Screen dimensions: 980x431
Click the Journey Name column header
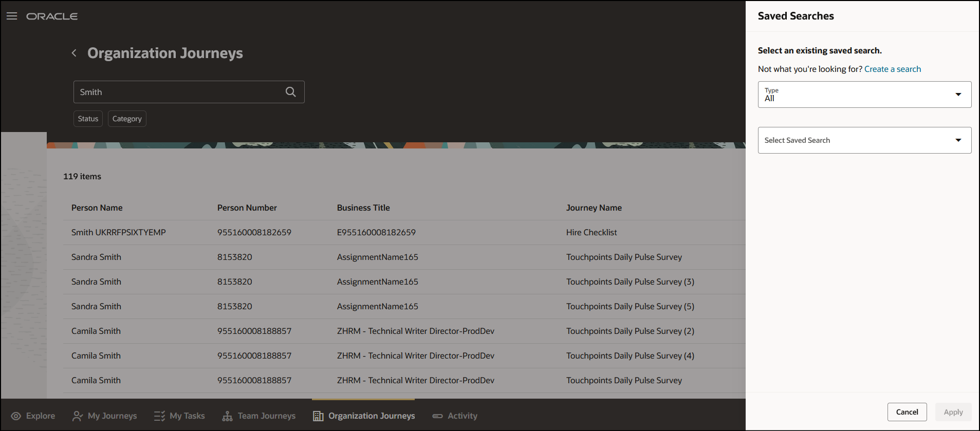point(594,208)
